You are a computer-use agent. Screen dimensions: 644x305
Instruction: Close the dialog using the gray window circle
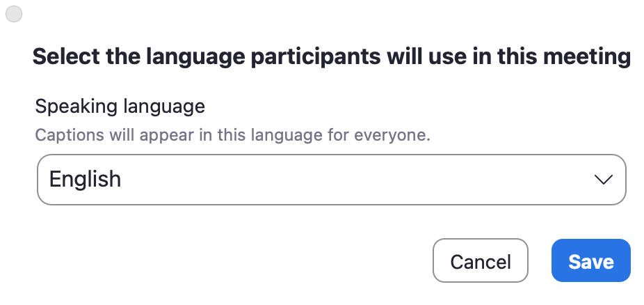13,14
